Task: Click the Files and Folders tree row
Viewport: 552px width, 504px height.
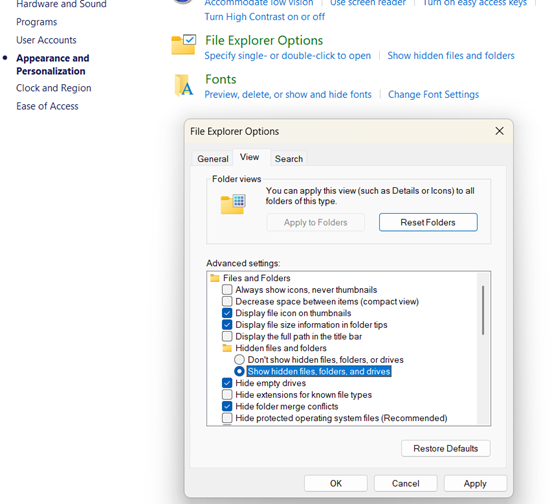Action: point(257,278)
